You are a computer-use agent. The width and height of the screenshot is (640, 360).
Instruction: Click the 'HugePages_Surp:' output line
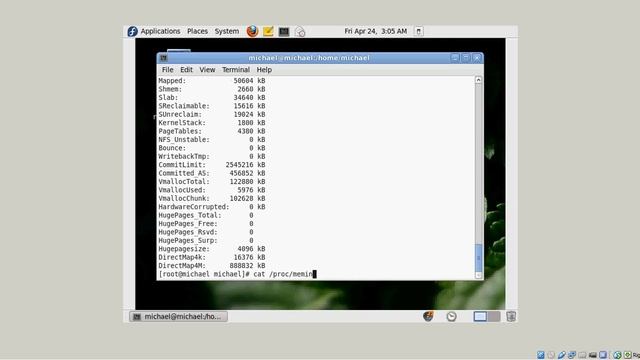[x=206, y=240]
